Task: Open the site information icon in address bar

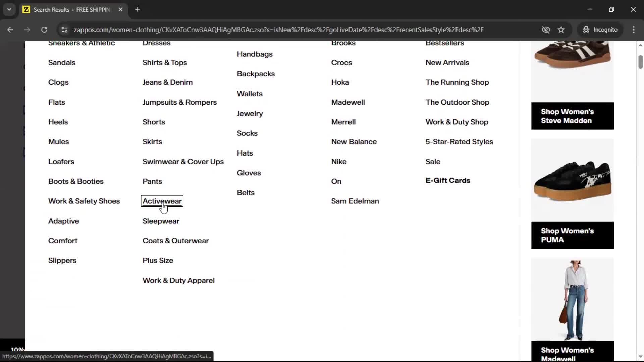Action: tap(64, 30)
